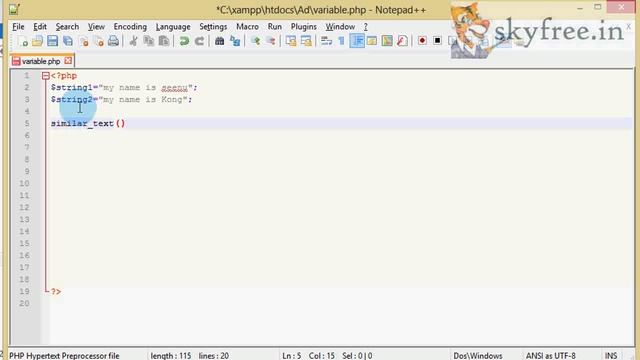This screenshot has height=360, width=640.
Task: Save the file with the Save icon
Action: pos(52,41)
